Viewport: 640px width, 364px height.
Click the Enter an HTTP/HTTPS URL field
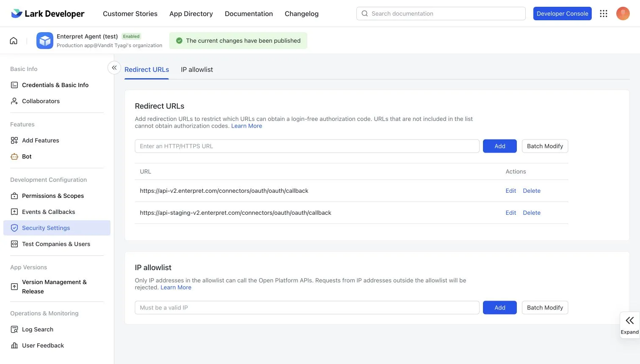pos(307,146)
